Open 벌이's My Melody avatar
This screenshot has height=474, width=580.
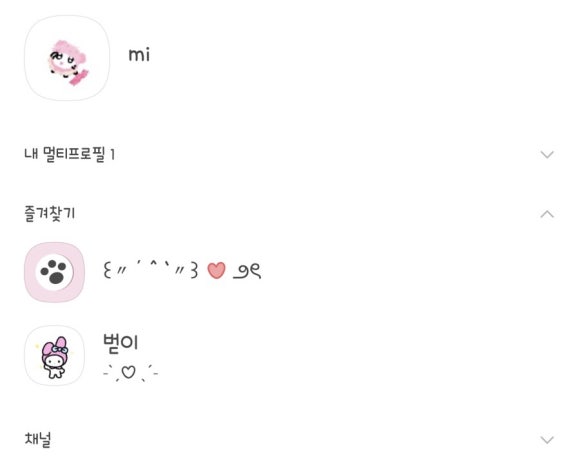click(54, 356)
